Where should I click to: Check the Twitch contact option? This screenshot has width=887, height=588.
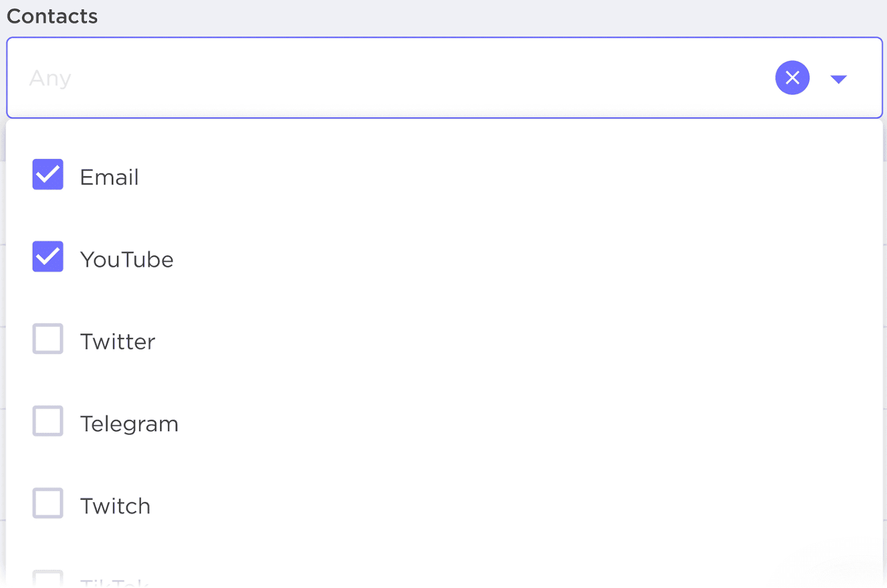[x=48, y=503]
